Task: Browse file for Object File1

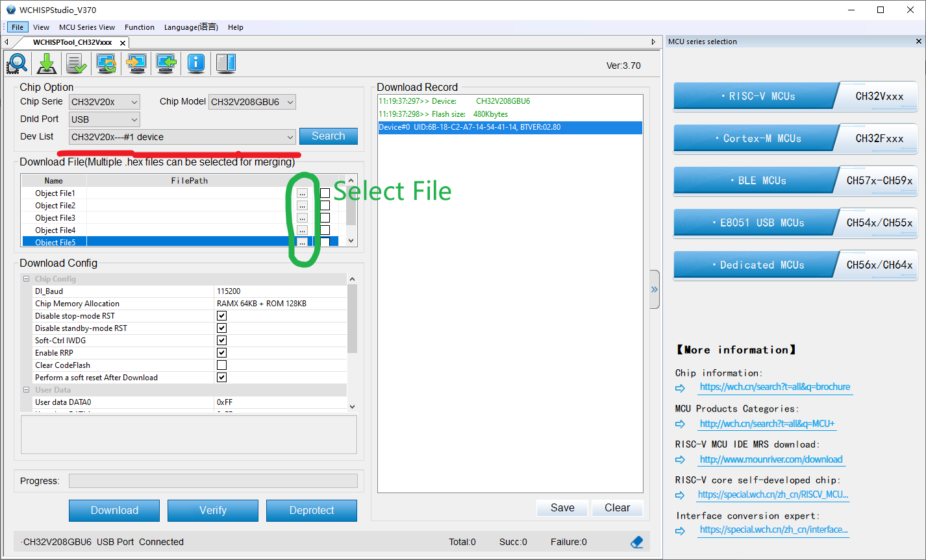Action: (x=302, y=193)
